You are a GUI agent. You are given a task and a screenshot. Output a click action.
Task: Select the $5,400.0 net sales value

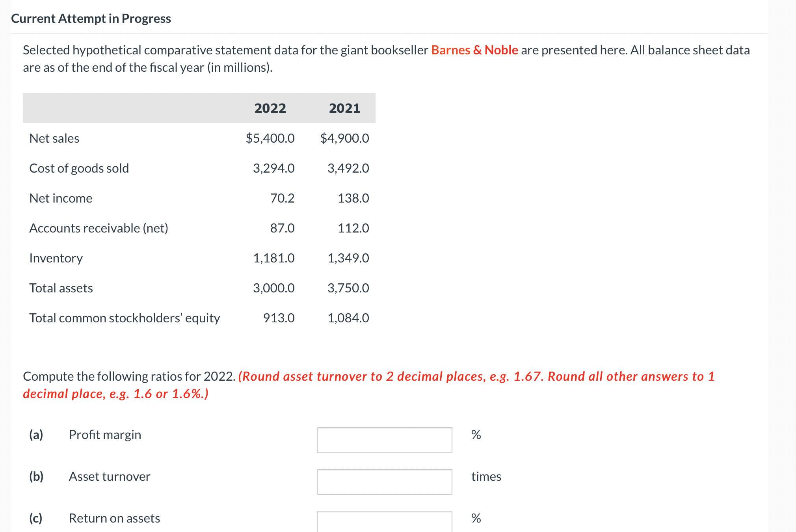(270, 138)
